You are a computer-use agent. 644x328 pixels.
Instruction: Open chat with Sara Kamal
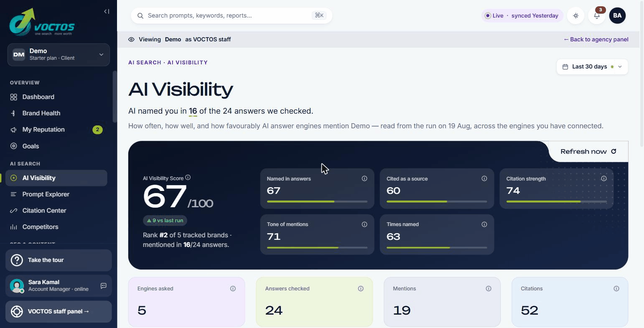tap(104, 286)
